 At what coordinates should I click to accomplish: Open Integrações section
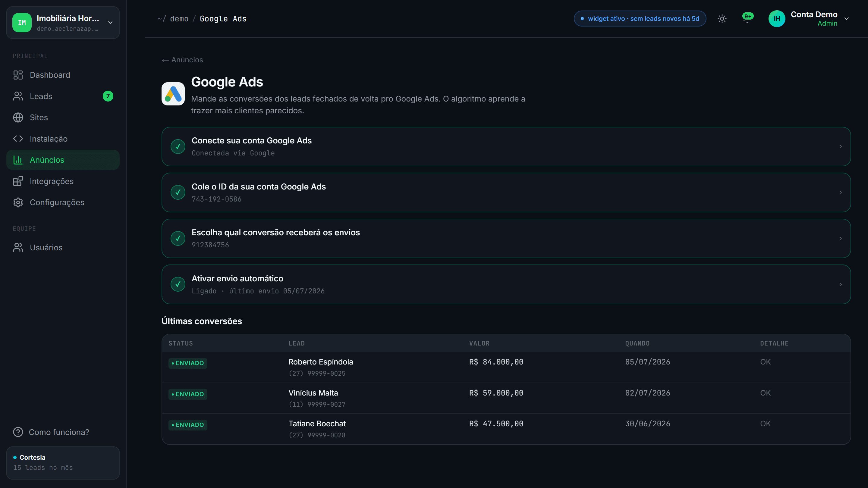tap(63, 181)
